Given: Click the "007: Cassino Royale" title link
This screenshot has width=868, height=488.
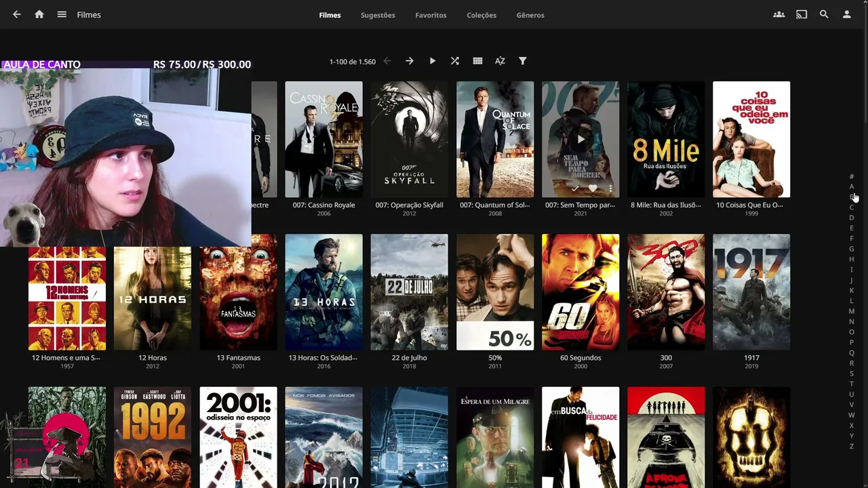Looking at the screenshot, I should pos(324,205).
